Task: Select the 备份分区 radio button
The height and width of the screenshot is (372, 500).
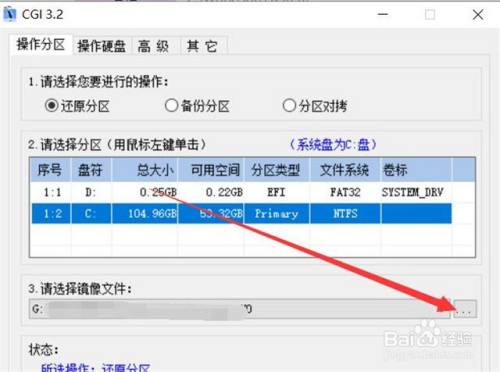Action: point(197,106)
